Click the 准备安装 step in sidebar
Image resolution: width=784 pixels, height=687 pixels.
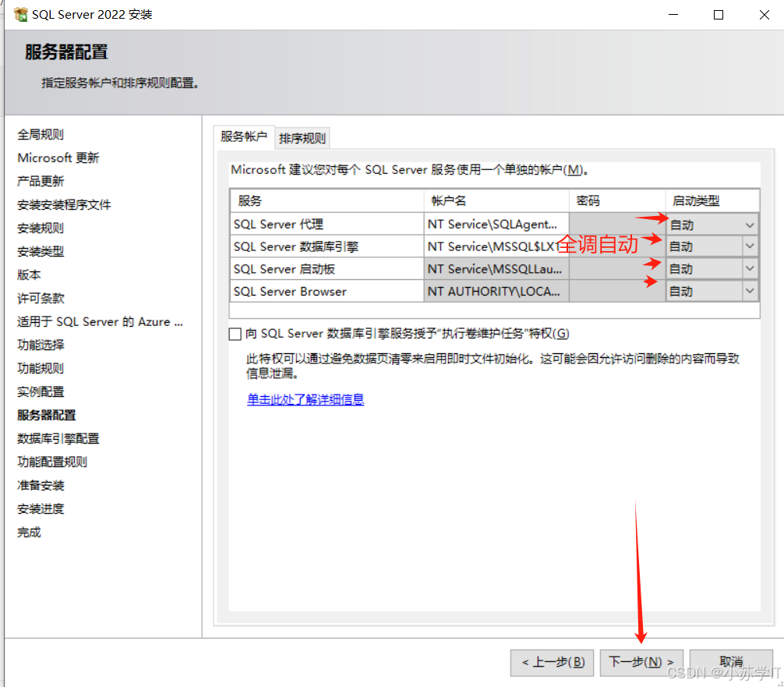(x=41, y=485)
